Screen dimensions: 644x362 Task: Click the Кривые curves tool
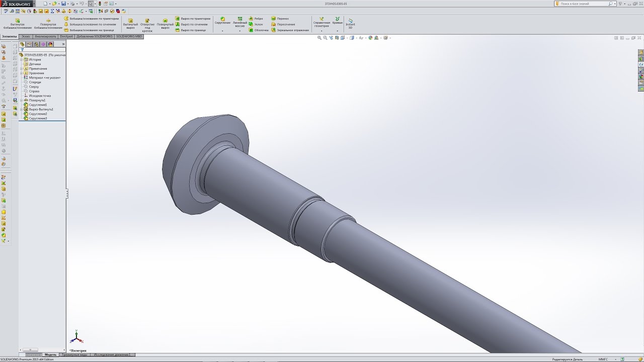338,21
